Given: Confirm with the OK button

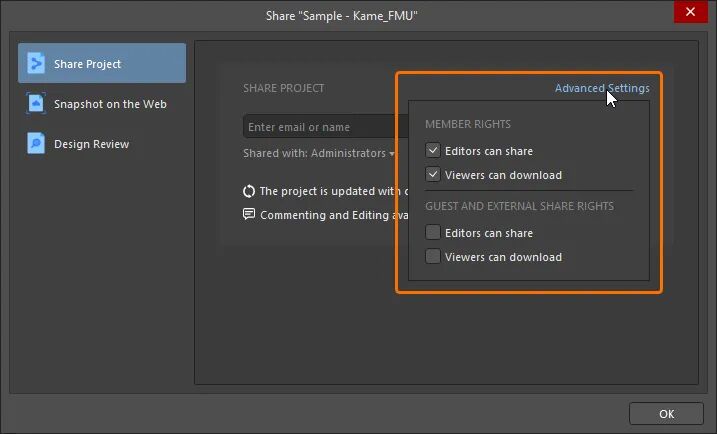Looking at the screenshot, I should 666,414.
